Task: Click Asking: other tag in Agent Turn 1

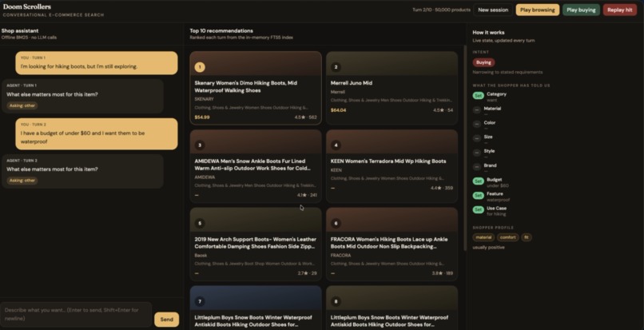Action: [x=22, y=105]
